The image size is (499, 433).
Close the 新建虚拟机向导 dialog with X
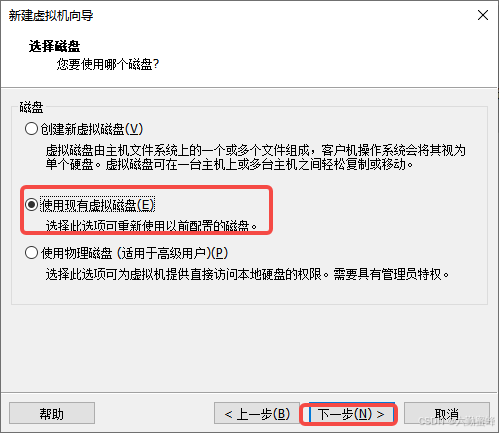[x=483, y=15]
